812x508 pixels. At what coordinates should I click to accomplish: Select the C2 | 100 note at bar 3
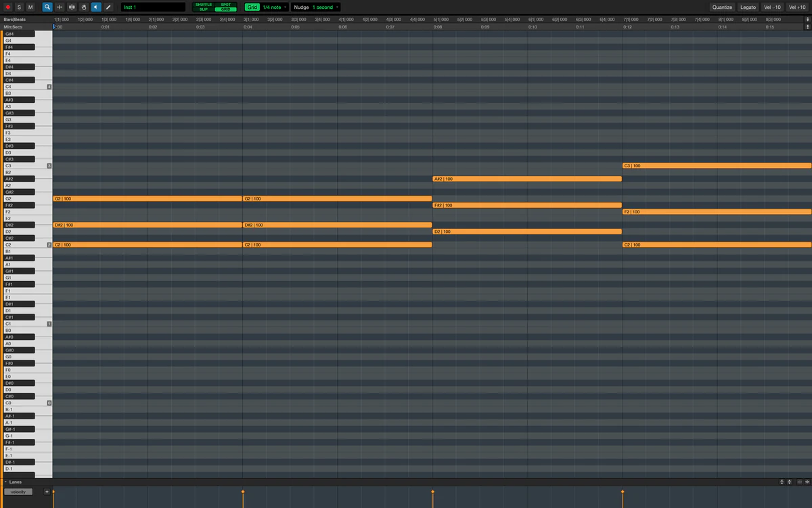click(337, 245)
